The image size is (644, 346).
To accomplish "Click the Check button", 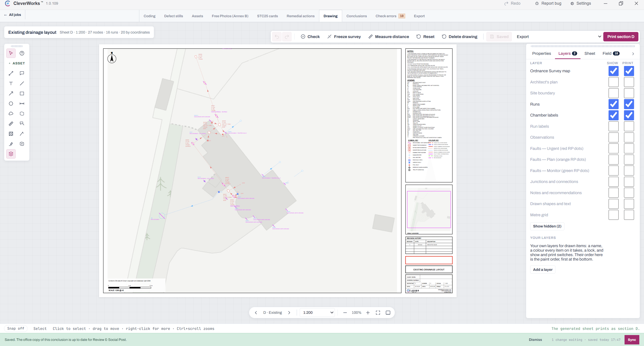I will 310,37.
